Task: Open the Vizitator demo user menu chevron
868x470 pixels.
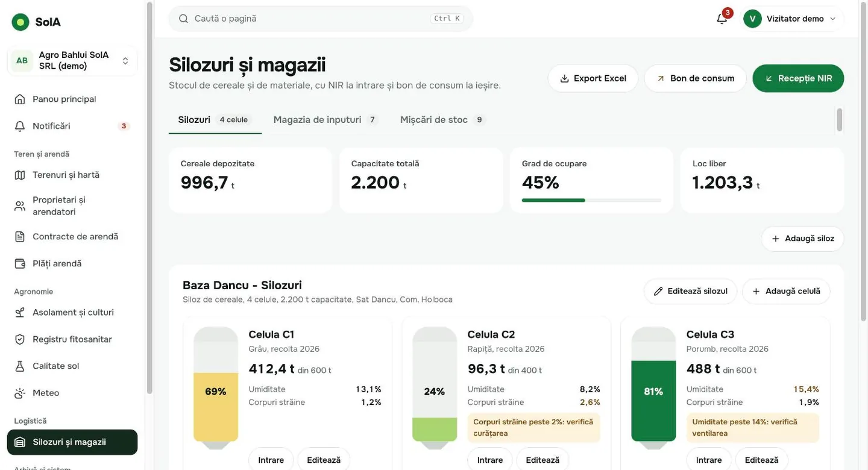Action: (x=833, y=19)
